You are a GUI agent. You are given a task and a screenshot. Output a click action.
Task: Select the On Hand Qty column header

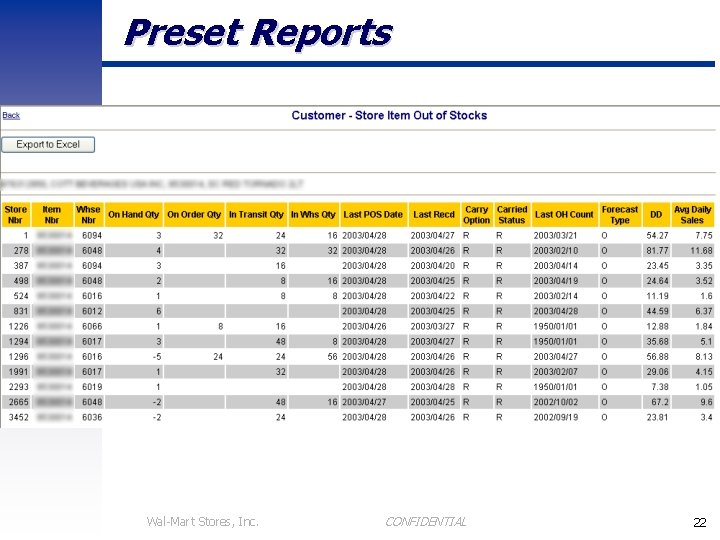(134, 214)
